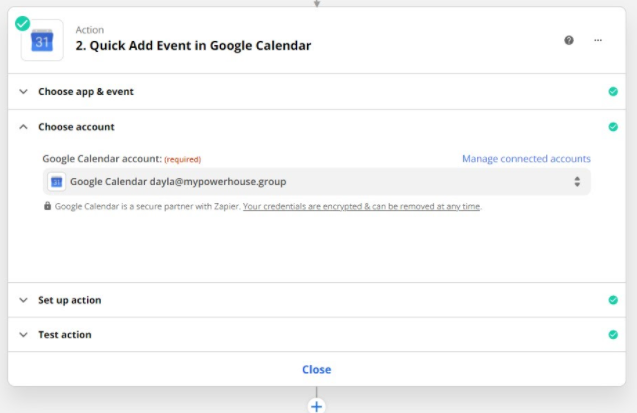This screenshot has height=413, width=637.
Task: Click the lock icon near security note
Action: (47, 206)
